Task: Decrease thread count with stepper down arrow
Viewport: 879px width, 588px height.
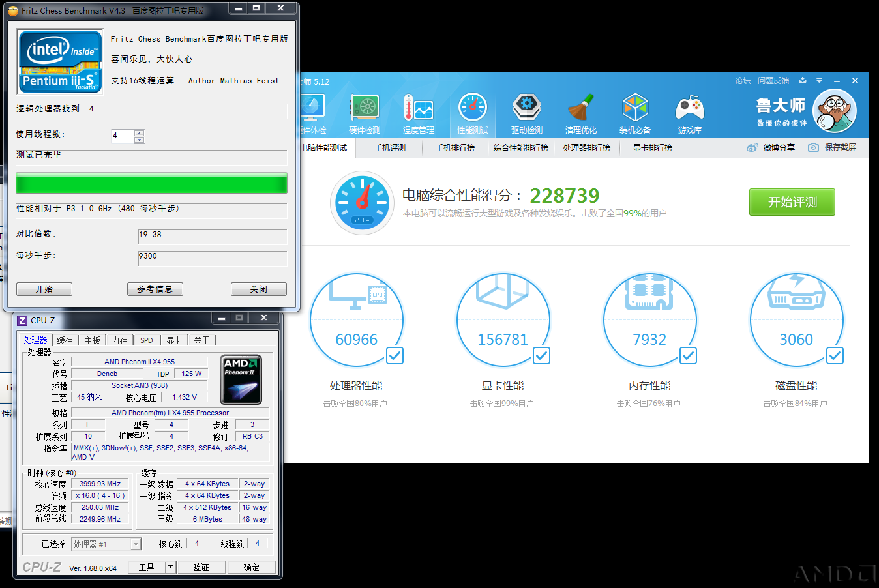Action: pos(139,140)
